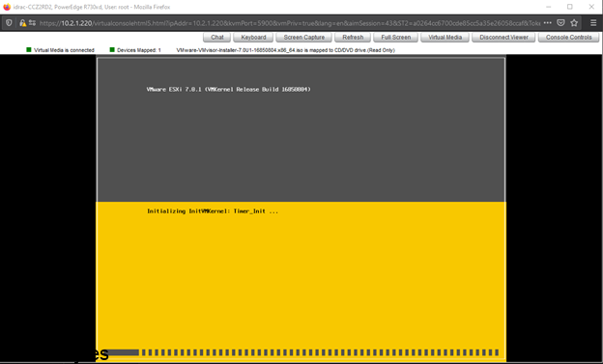Click the green Virtual Media connected indicator

tap(28, 49)
